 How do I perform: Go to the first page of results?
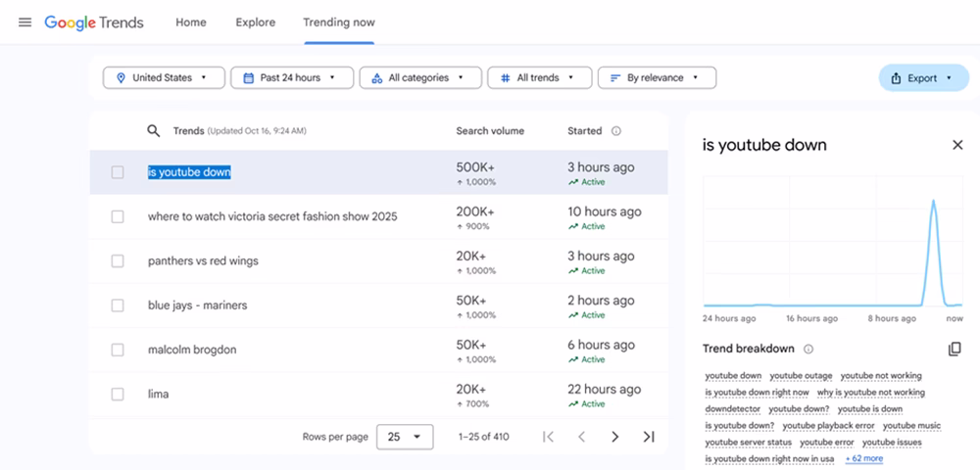coord(548,437)
